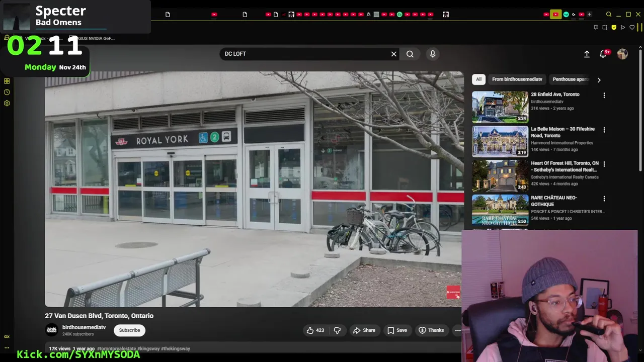Image resolution: width=644 pixels, height=362 pixels.
Task: Dislike the video with thumbs down
Action: tap(337, 330)
